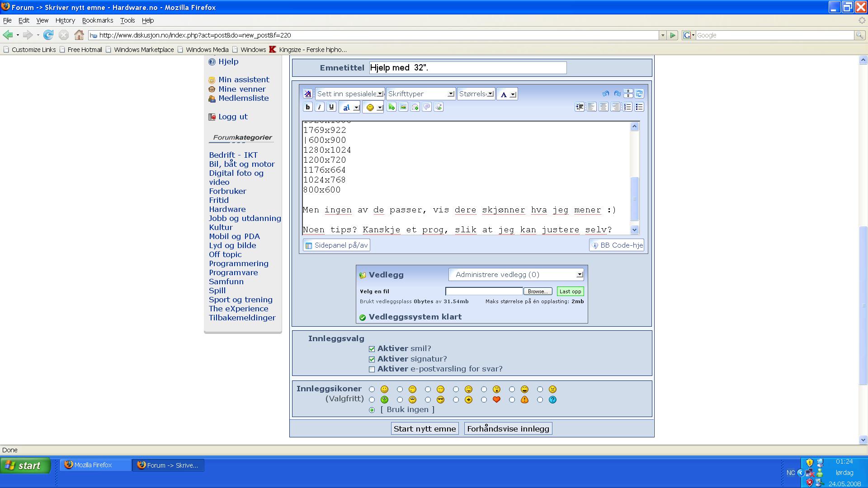Open the text color A dropdown

[507, 94]
